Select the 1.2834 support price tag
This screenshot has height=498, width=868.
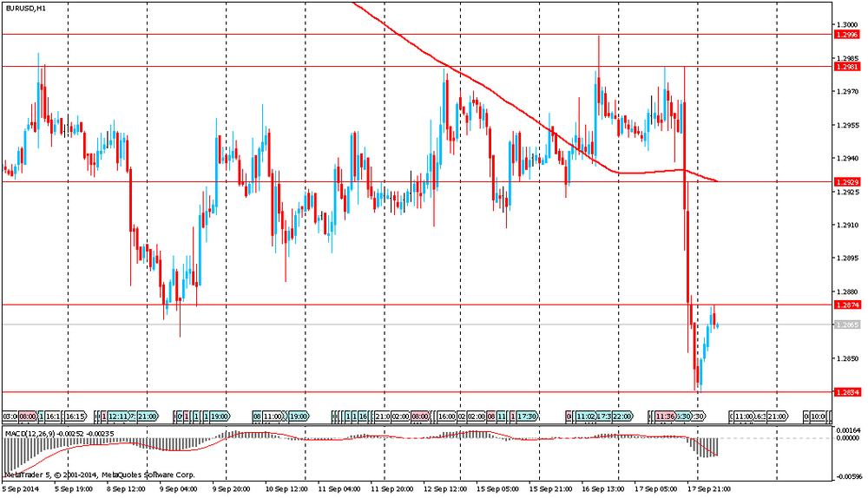pos(845,392)
